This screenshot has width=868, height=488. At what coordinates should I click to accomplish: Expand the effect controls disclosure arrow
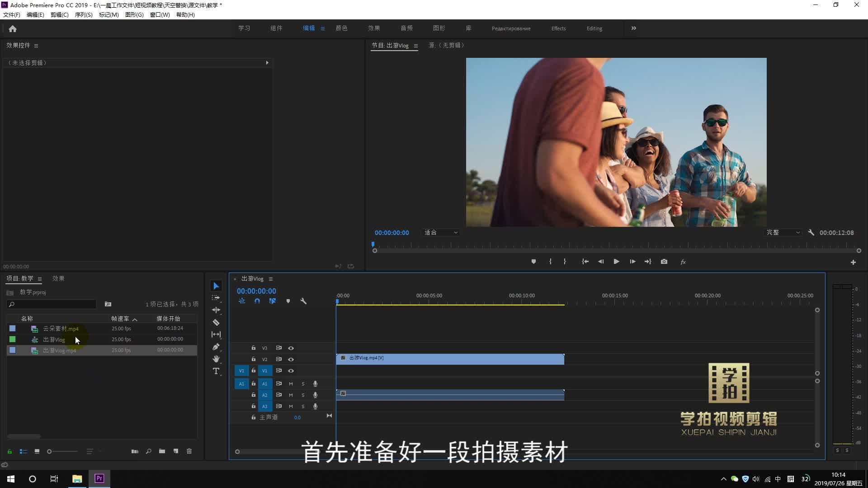[267, 63]
